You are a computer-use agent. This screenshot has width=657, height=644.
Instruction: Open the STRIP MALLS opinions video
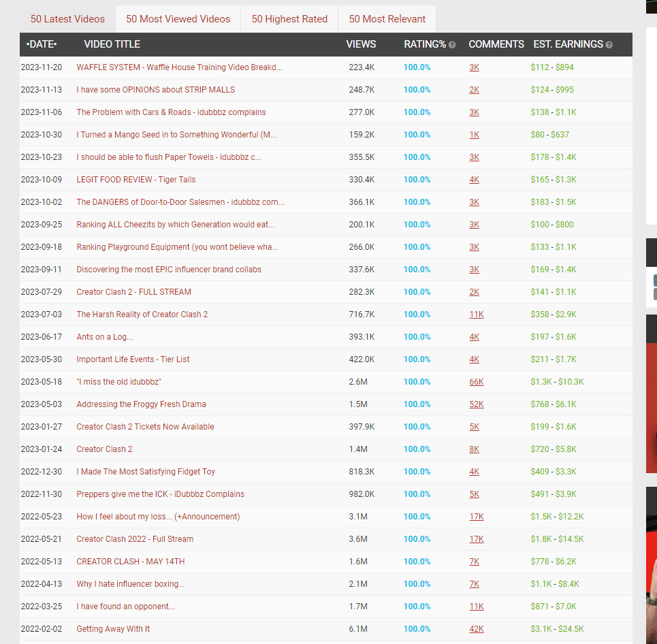coord(155,90)
